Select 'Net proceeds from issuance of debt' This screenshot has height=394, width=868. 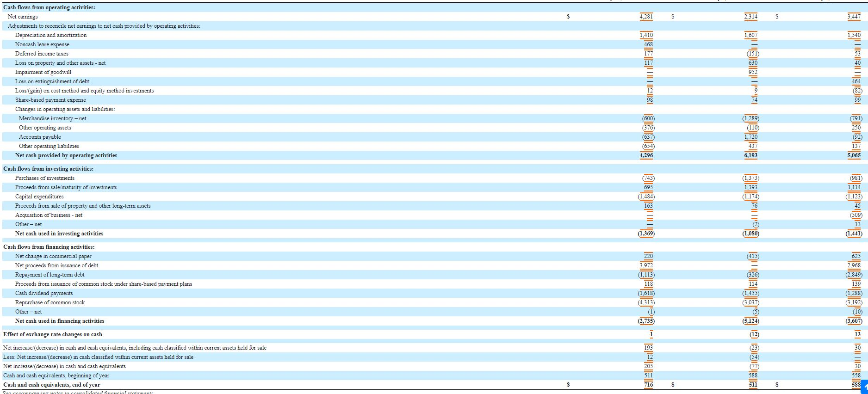pyautogui.click(x=56, y=265)
